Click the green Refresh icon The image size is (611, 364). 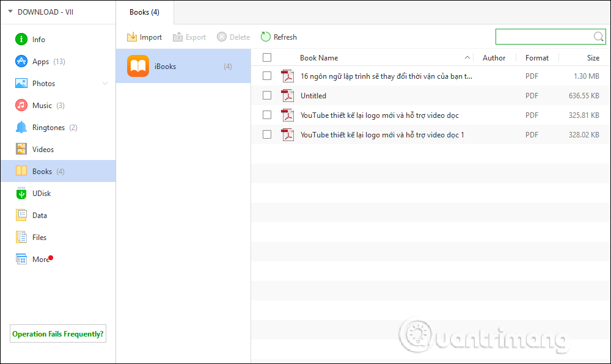tap(265, 37)
